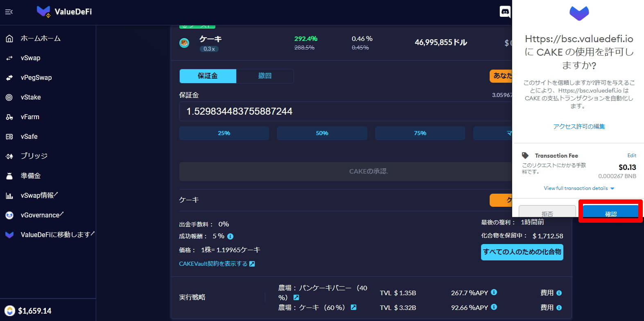Open vGovernance in the sidebar

coord(42,215)
